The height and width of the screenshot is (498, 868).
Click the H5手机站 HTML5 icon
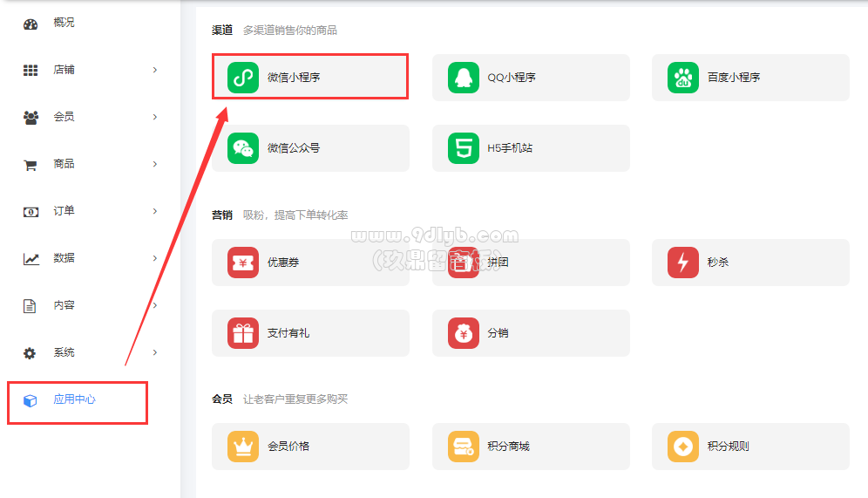pos(464,148)
